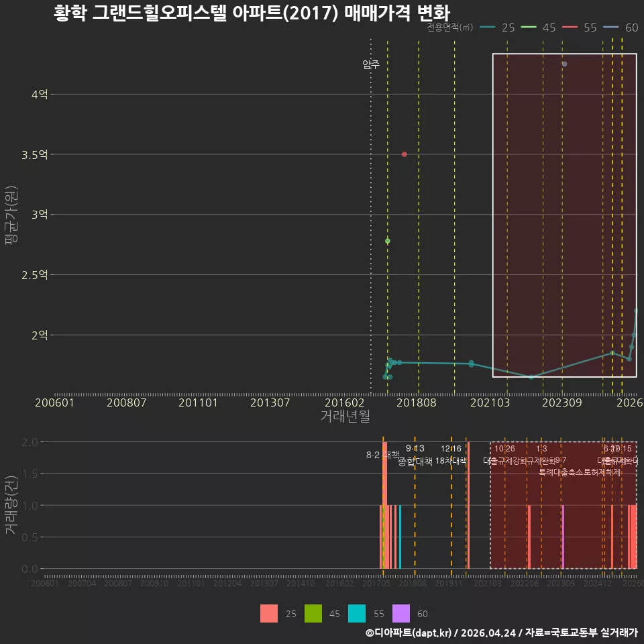The width and height of the screenshot is (644, 644).
Task: Click the '9·13 종합대책' policy annotation
Action: 415,455
